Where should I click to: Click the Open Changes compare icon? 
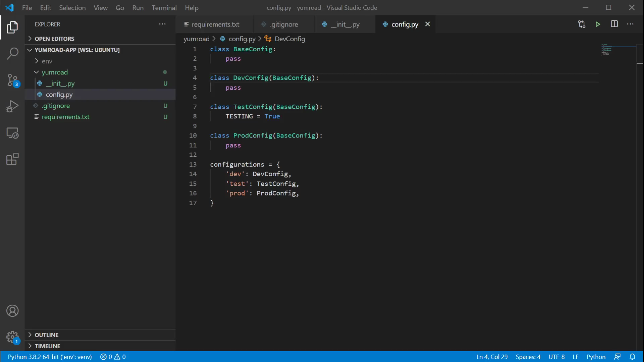pyautogui.click(x=582, y=24)
